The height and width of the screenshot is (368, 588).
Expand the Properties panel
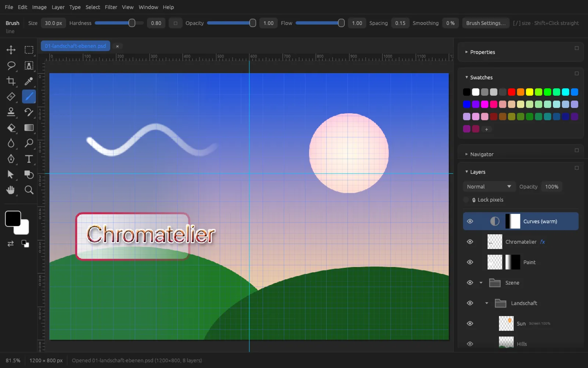(466, 52)
